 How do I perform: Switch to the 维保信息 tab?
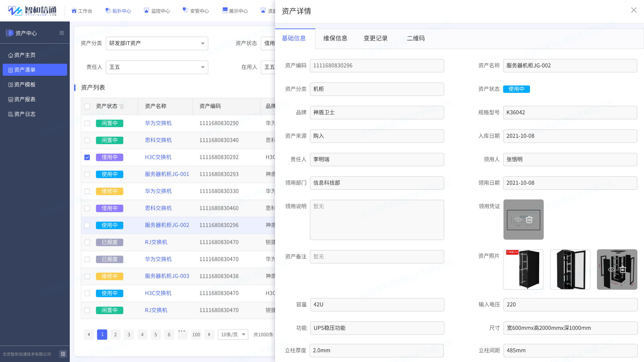pyautogui.click(x=335, y=38)
